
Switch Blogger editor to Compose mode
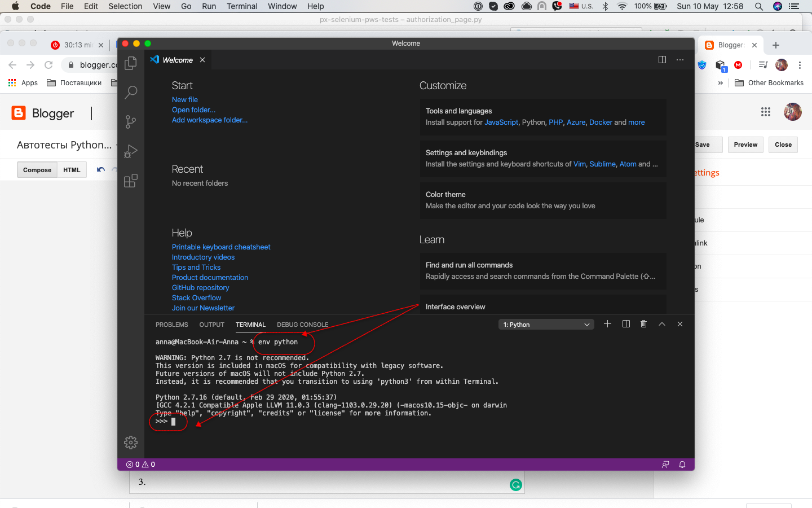(37, 170)
